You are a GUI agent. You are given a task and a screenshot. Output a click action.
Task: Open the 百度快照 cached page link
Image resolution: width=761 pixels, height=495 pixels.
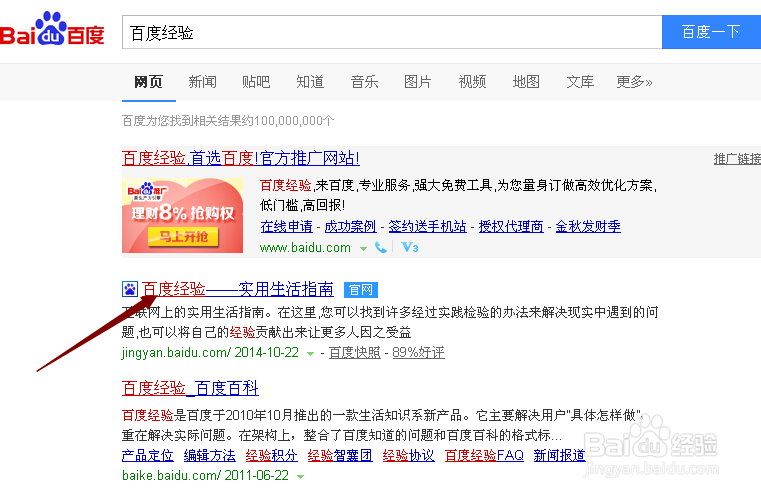(x=355, y=352)
